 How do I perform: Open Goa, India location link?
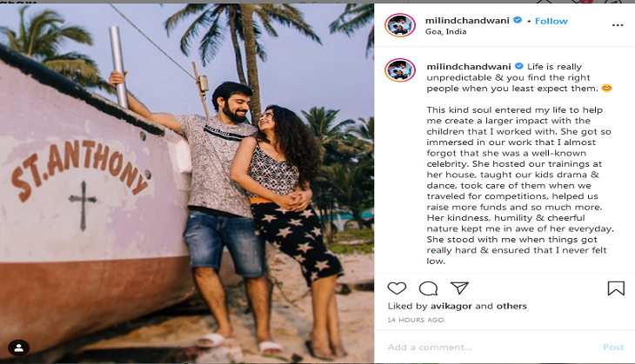pyautogui.click(x=446, y=31)
